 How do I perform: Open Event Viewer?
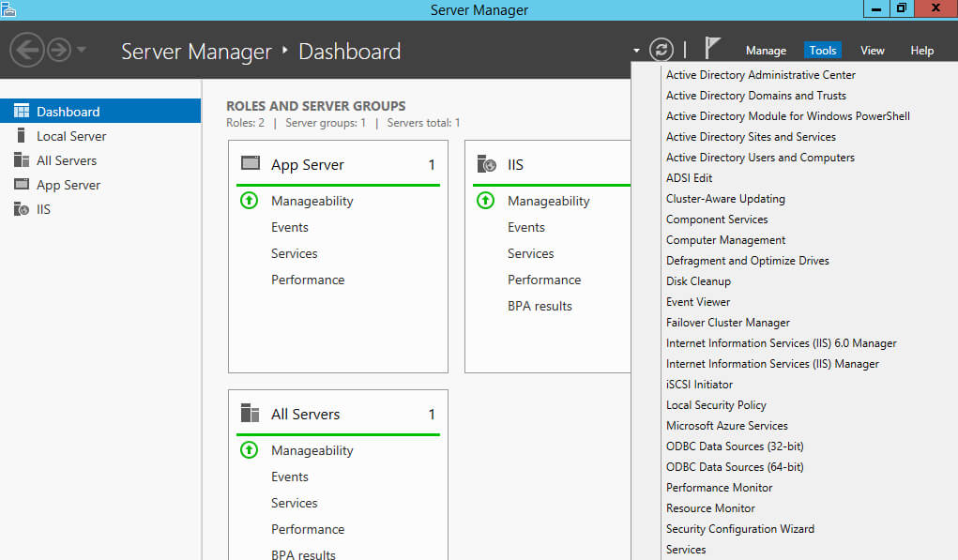698,302
